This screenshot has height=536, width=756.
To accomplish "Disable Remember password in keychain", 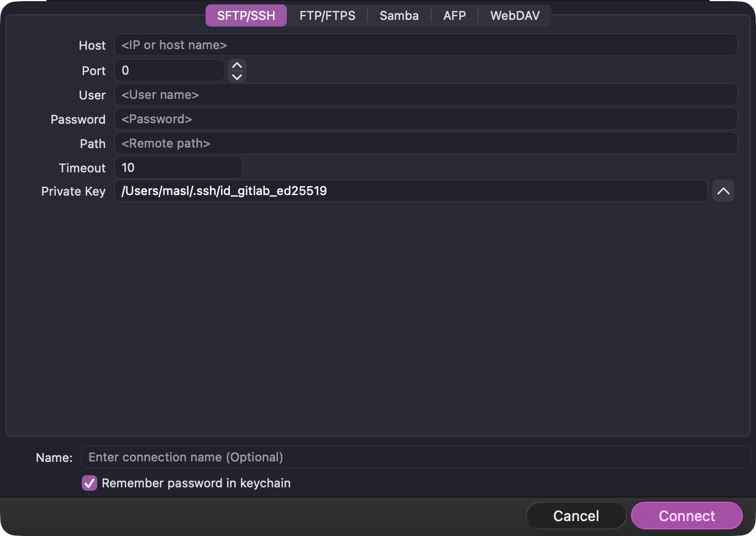I will [89, 483].
